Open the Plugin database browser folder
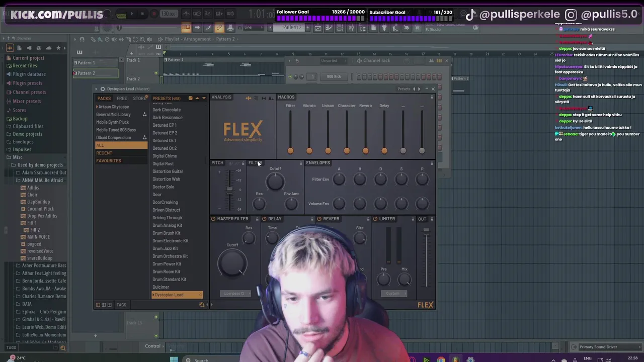 (x=29, y=74)
